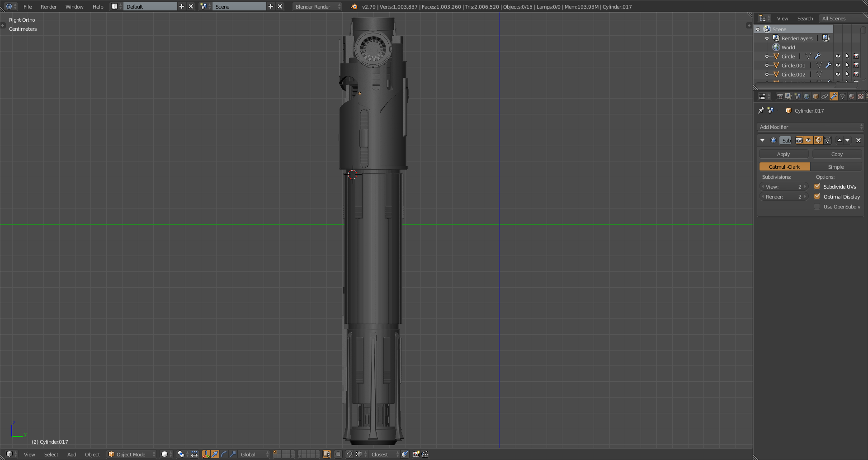
Task: Toggle selectability of Circle via the cursor icon
Action: 847,56
